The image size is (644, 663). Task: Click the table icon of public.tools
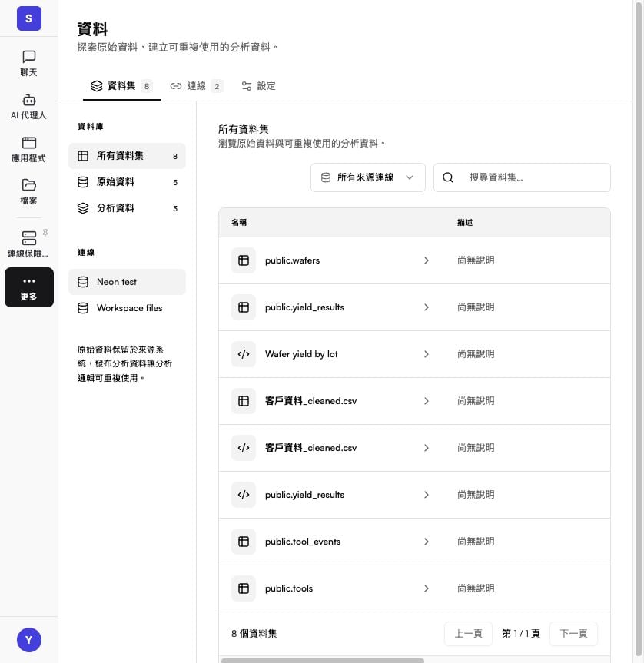pyautogui.click(x=244, y=588)
